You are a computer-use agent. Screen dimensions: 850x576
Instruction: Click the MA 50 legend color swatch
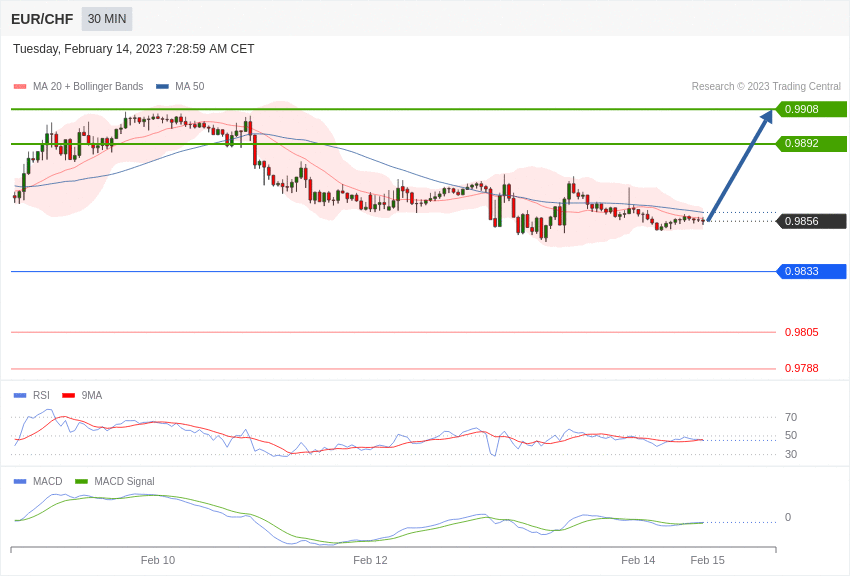coord(162,86)
